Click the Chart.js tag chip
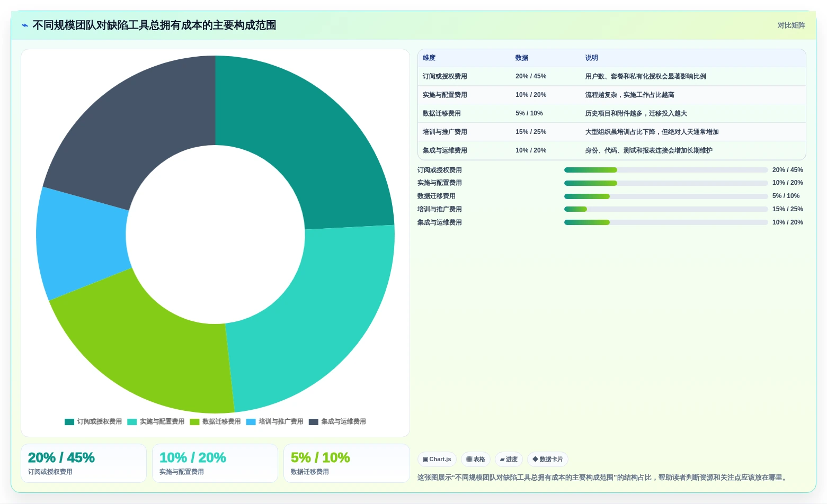This screenshot has height=504, width=827. (437, 460)
